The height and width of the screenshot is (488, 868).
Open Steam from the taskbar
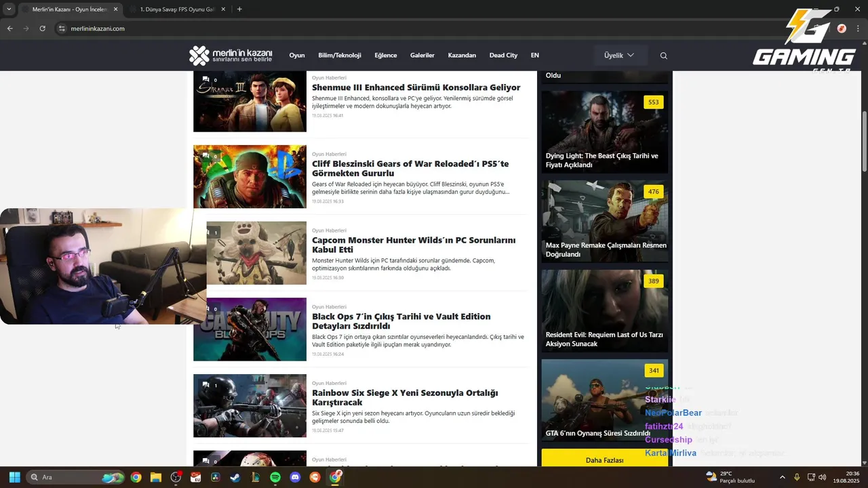[235, 477]
